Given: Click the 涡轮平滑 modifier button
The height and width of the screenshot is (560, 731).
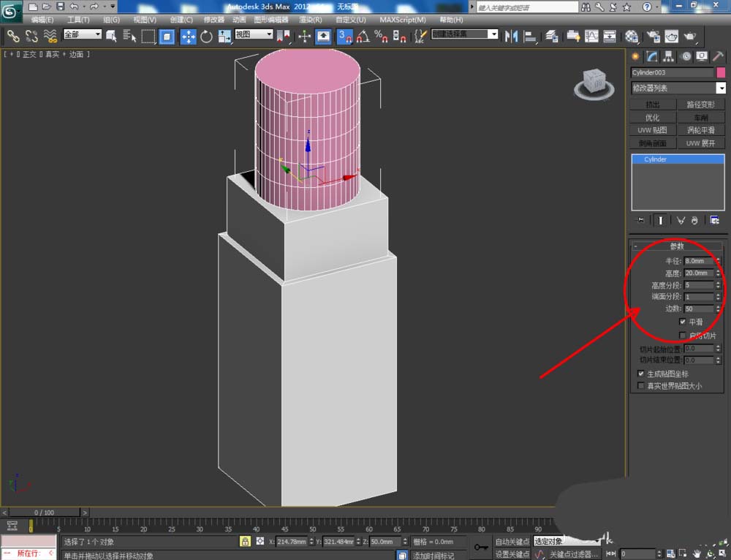Looking at the screenshot, I should (x=701, y=130).
